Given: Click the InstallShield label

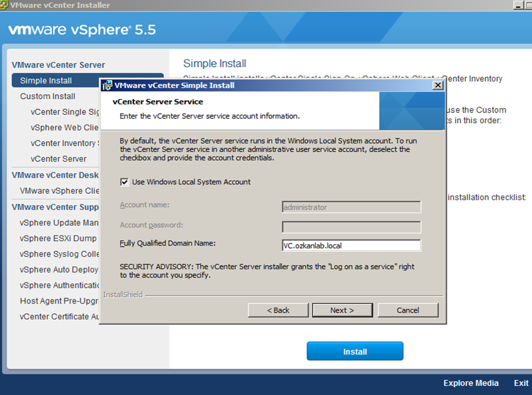Looking at the screenshot, I should click(x=123, y=295).
